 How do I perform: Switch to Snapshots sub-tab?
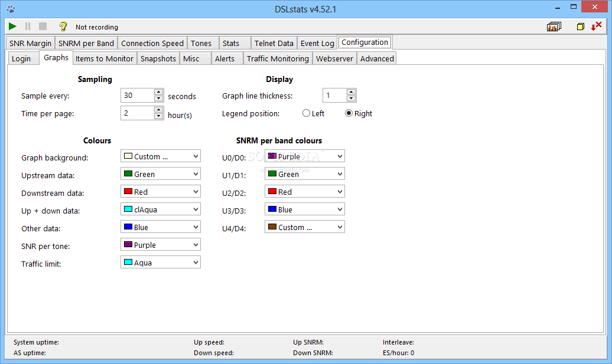click(x=158, y=58)
